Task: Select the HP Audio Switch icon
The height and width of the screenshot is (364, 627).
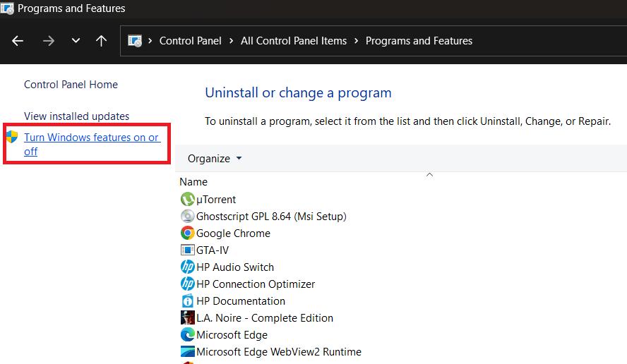Action: point(187,267)
